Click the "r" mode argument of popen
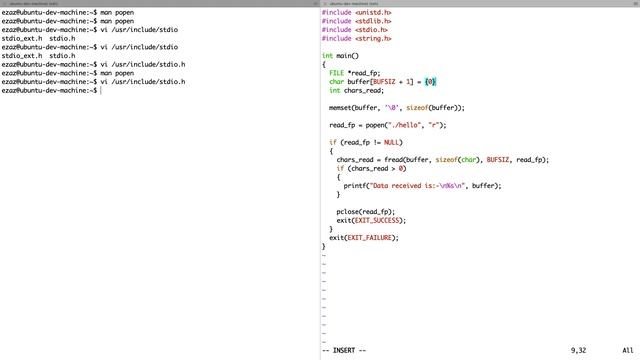 pos(435,125)
